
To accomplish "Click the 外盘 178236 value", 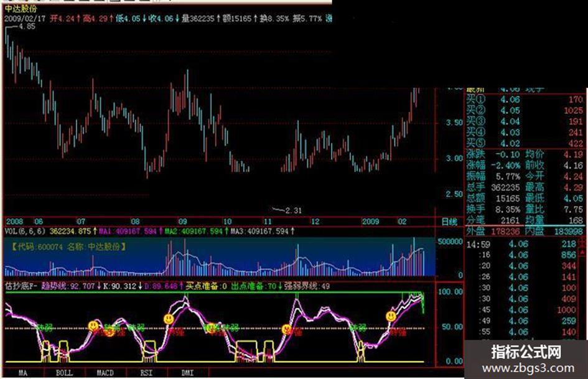I will pos(505,231).
